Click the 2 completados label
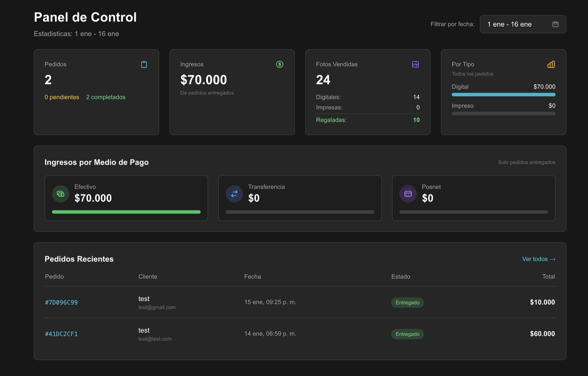The image size is (588, 376). pyautogui.click(x=105, y=97)
